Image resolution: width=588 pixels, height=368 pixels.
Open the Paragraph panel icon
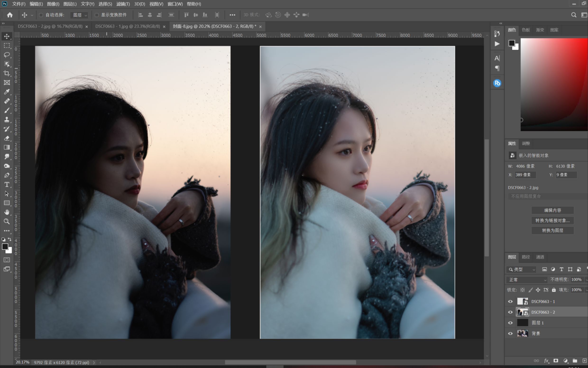point(497,68)
